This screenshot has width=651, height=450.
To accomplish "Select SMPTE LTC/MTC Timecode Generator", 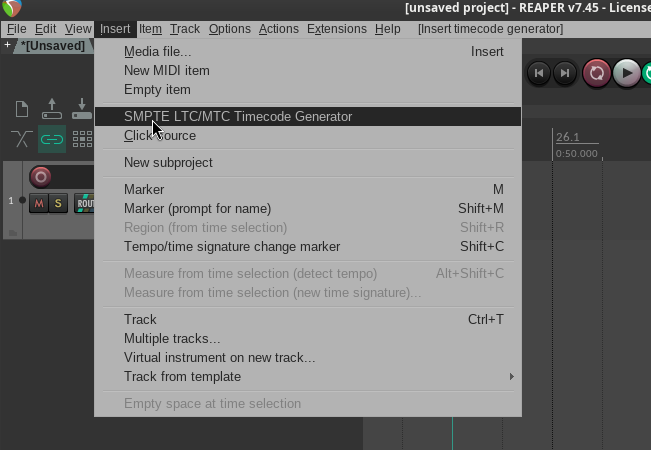I will pyautogui.click(x=238, y=116).
